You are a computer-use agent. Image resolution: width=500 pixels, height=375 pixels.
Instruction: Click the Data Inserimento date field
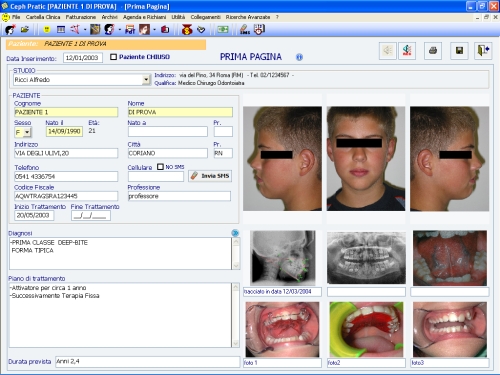click(83, 58)
